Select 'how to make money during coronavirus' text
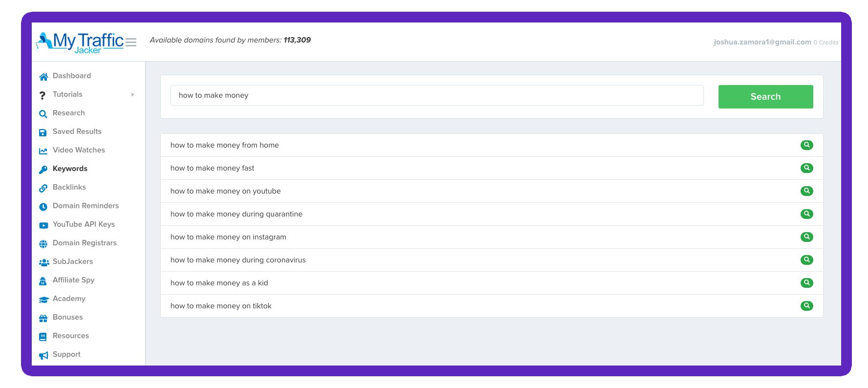 238,260
